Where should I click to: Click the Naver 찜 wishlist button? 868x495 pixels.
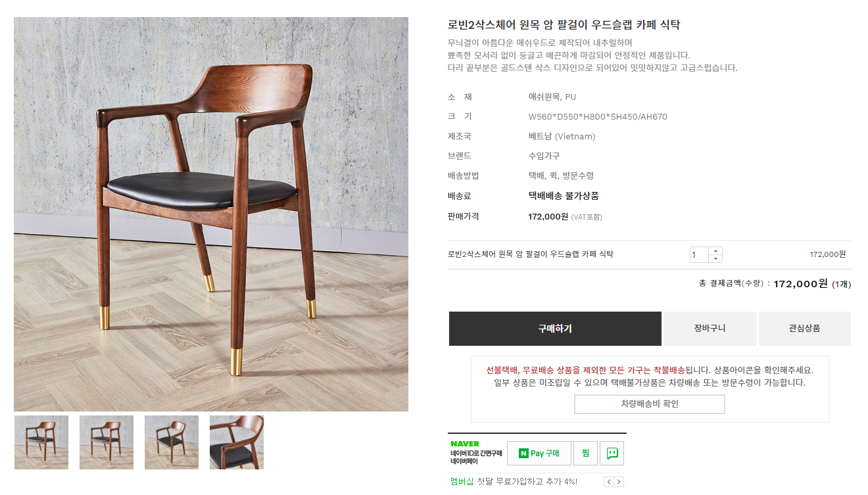coord(585,453)
